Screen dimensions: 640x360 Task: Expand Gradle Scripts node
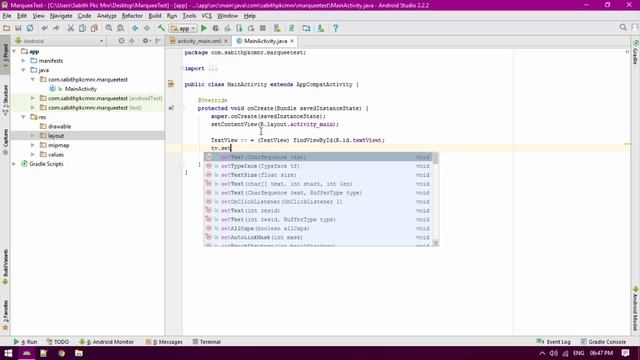15,164
